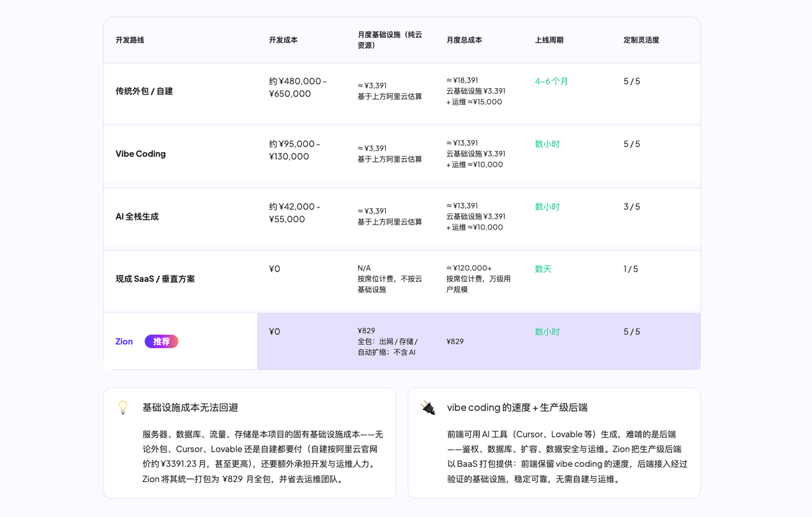Click the 数天 launch cycle value
Screen dimensions: 812x517
tap(543, 269)
